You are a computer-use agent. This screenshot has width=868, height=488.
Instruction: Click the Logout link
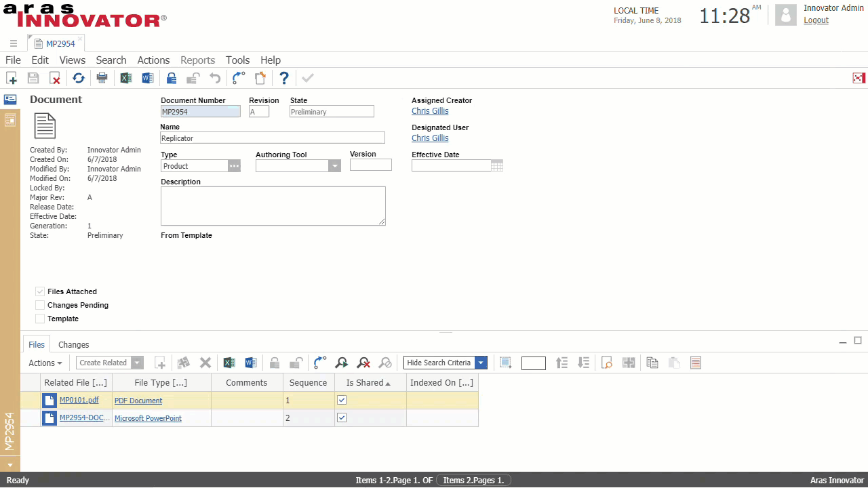(x=816, y=20)
